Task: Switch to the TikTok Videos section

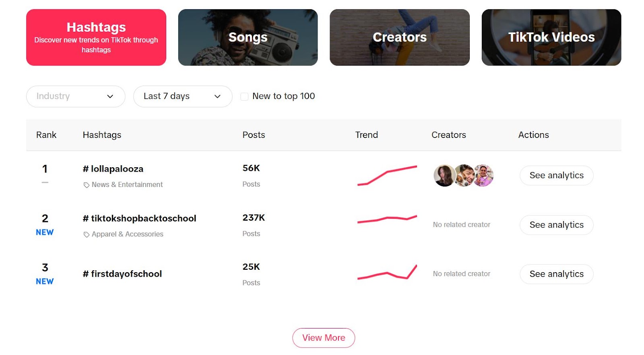Action: click(x=551, y=37)
